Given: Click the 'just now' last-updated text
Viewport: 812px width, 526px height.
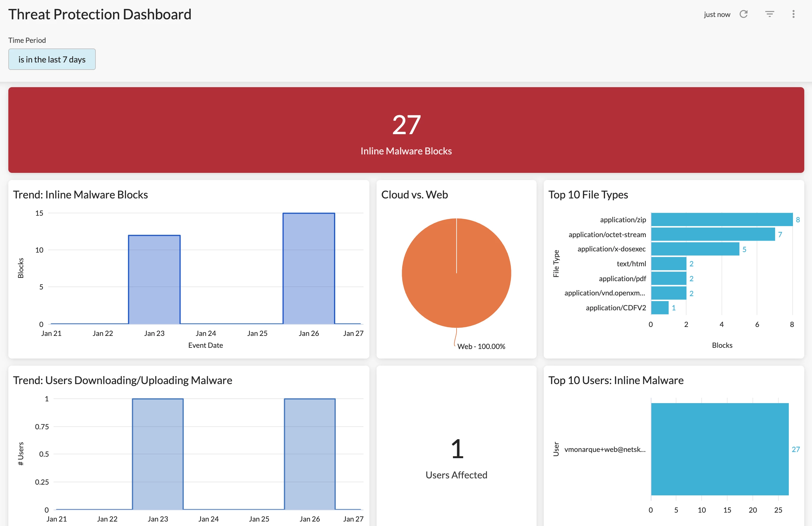Looking at the screenshot, I should (x=717, y=14).
